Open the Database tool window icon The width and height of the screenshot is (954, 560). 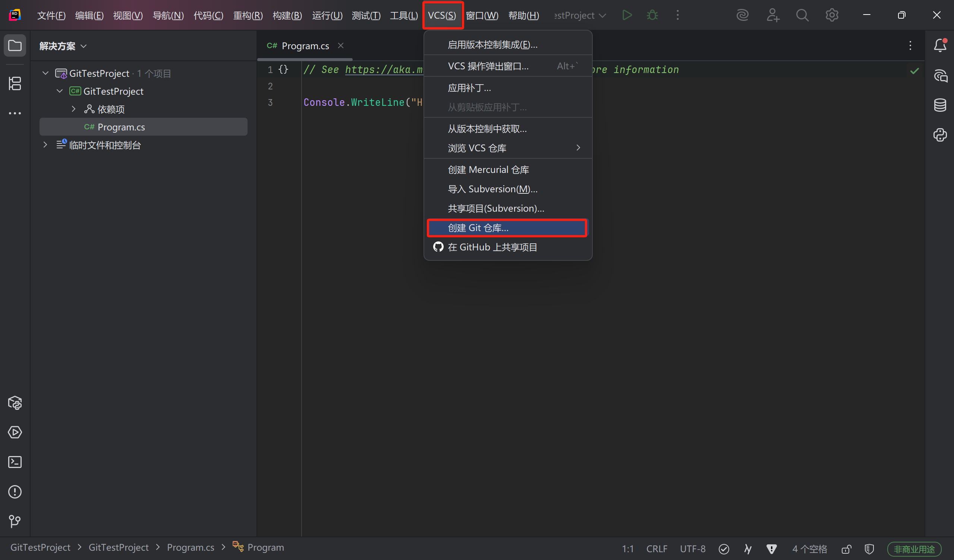pos(940,105)
